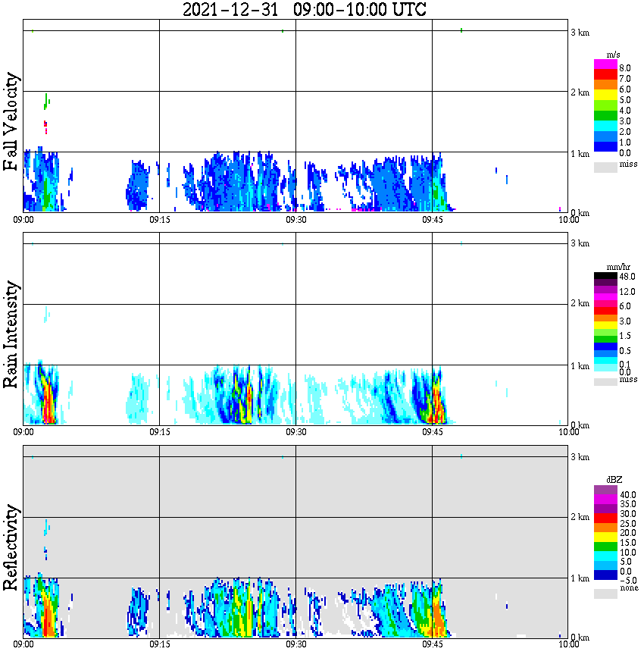Click the cyan swatch in the m/s legend
The width and height of the screenshot is (644, 658).
point(605,126)
